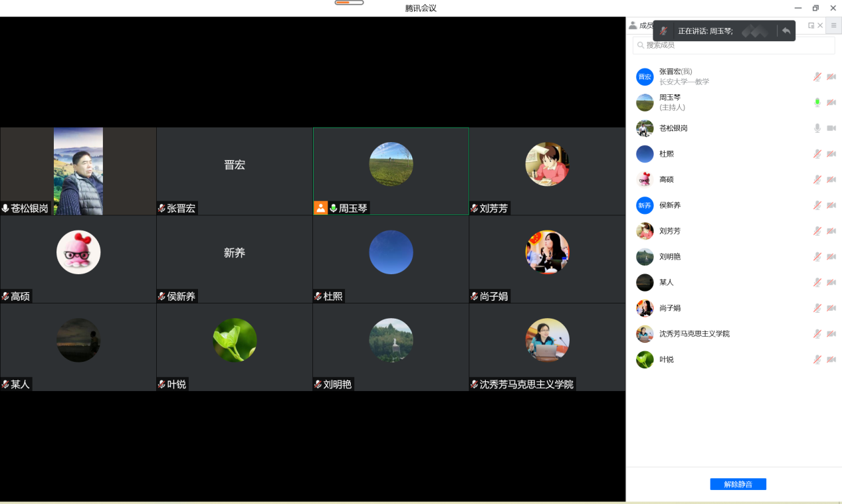The width and height of the screenshot is (842, 504).
Task: Pop out the members panel
Action: (811, 25)
